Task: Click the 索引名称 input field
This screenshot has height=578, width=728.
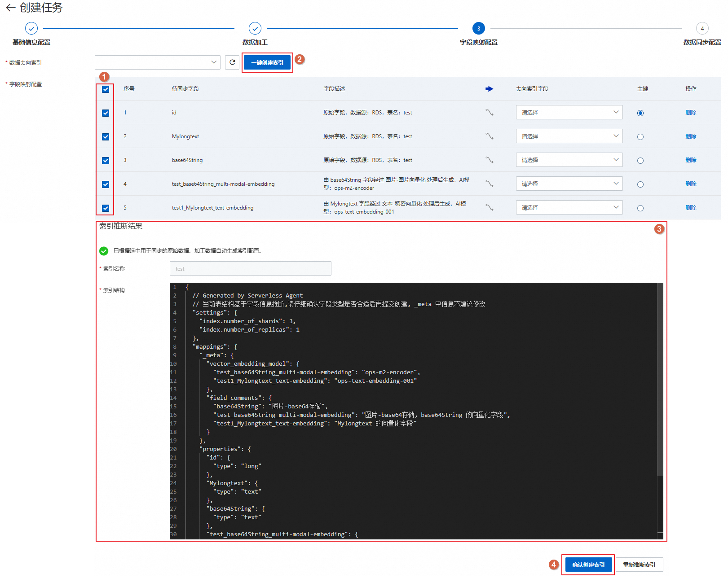Action: pos(251,268)
